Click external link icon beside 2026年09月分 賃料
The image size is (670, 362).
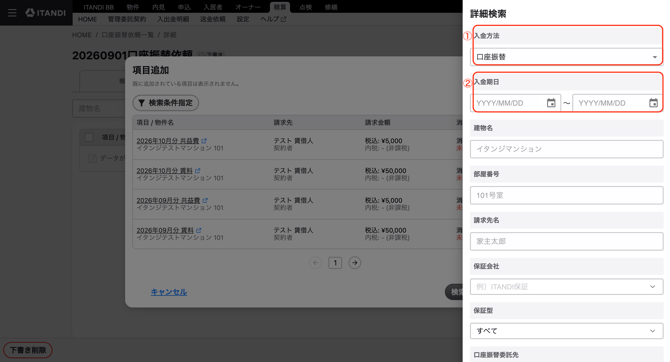[x=199, y=230]
